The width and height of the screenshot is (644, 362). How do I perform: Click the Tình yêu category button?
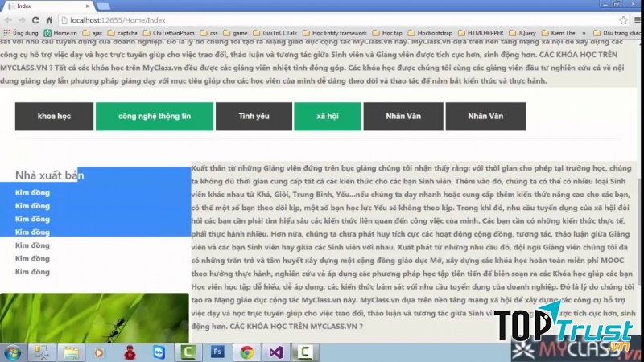pyautogui.click(x=254, y=116)
